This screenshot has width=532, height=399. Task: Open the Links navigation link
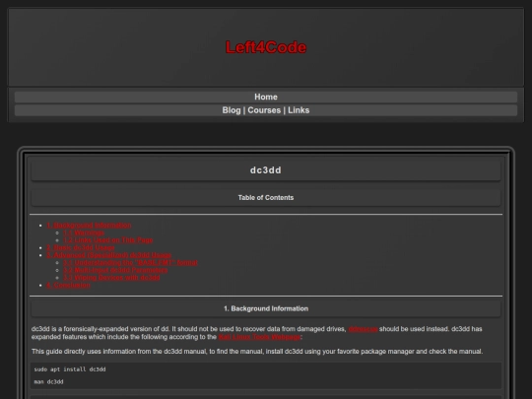point(299,110)
